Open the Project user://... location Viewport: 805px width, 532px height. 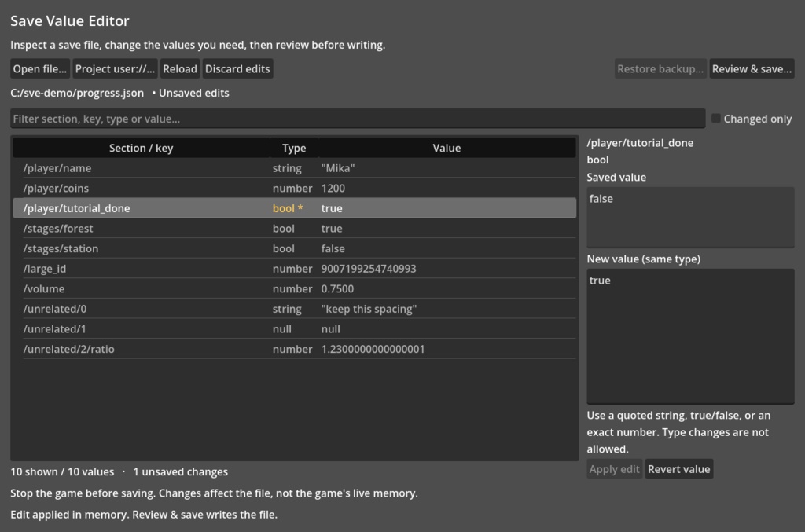coord(115,68)
